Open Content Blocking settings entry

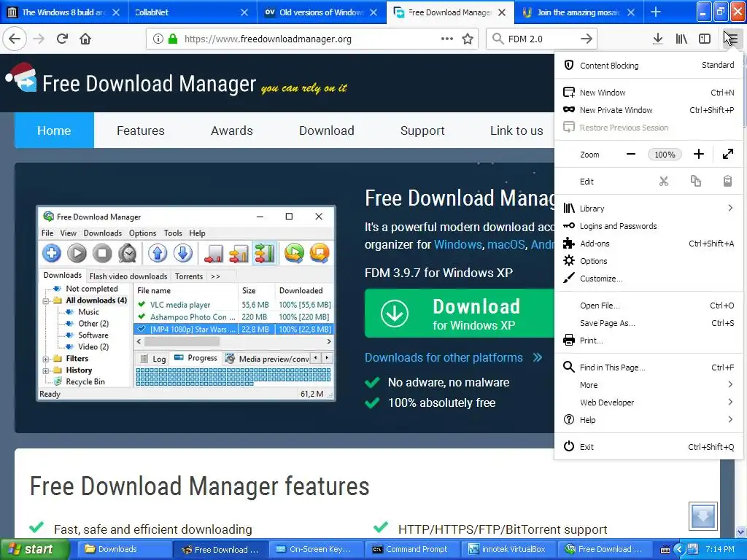point(649,65)
